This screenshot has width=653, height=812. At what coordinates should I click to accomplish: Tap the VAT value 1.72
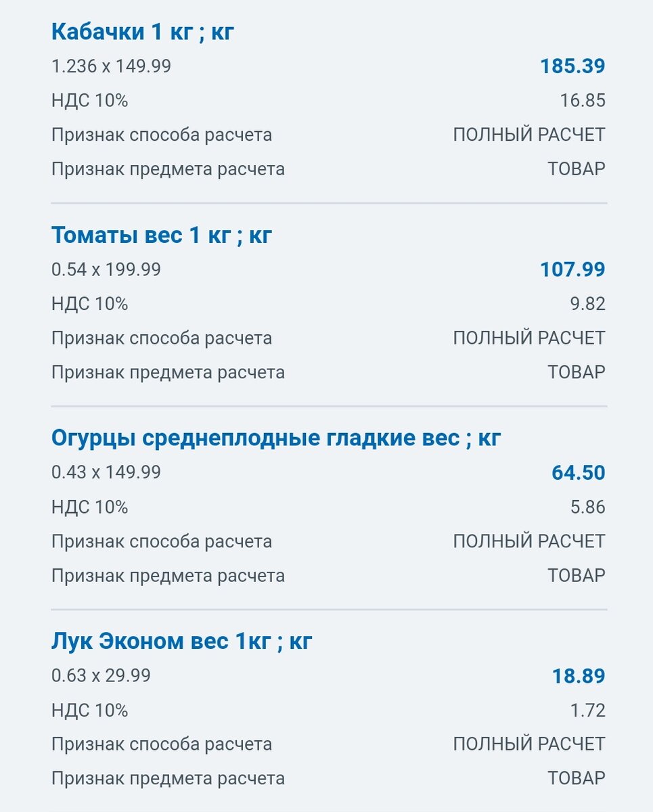587,710
